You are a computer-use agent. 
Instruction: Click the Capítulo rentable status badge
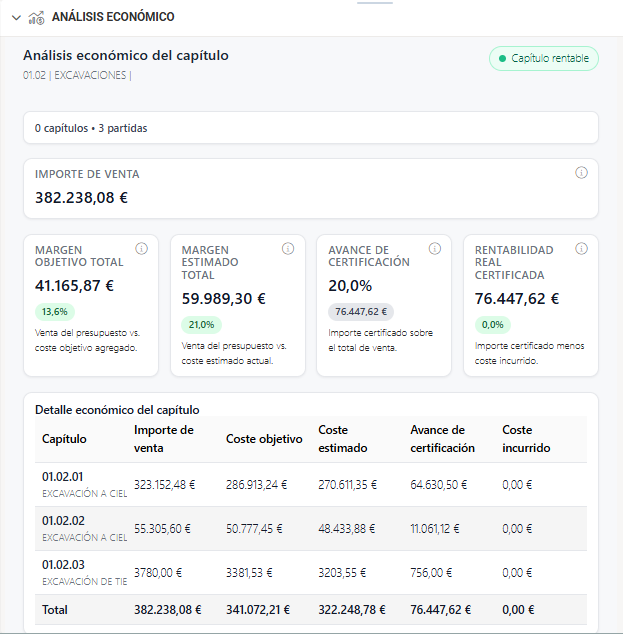(x=544, y=59)
